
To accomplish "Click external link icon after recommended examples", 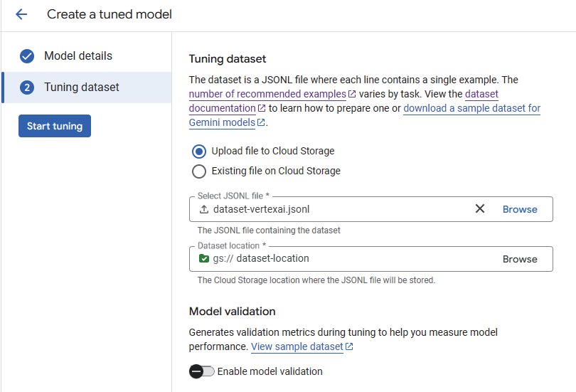I will 352,94.
